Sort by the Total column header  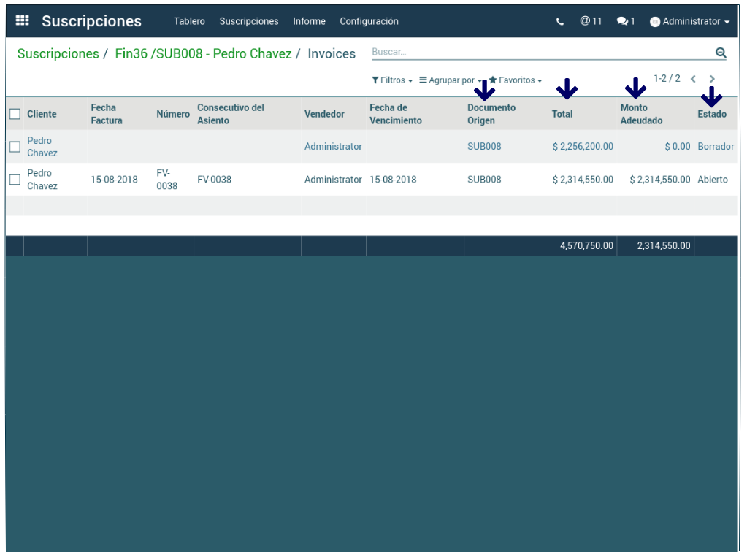point(562,114)
